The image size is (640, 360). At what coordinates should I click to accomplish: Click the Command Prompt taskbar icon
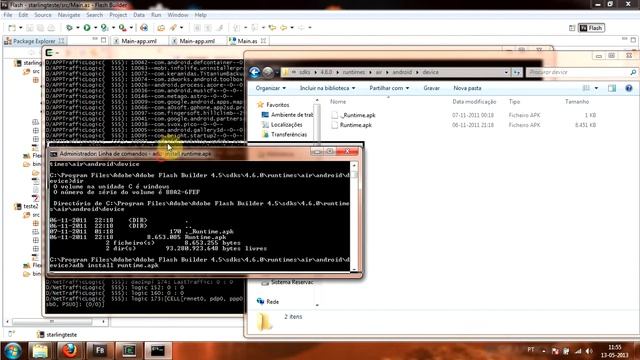158,351
